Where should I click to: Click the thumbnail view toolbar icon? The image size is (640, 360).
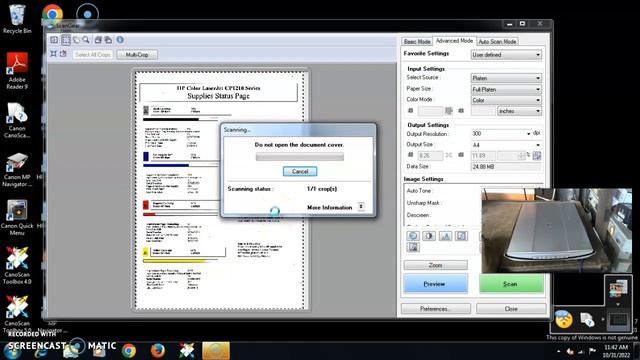click(x=54, y=40)
